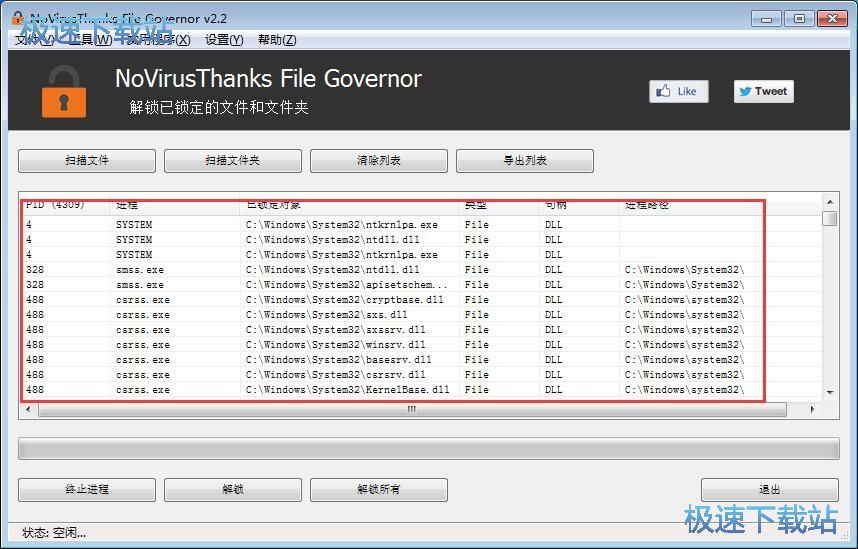This screenshot has height=549, width=858.
Task: Click the 解锁所有 button
Action: [x=379, y=490]
